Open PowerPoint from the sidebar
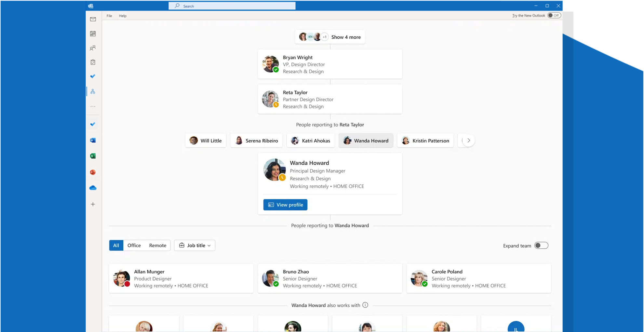 coord(93,172)
